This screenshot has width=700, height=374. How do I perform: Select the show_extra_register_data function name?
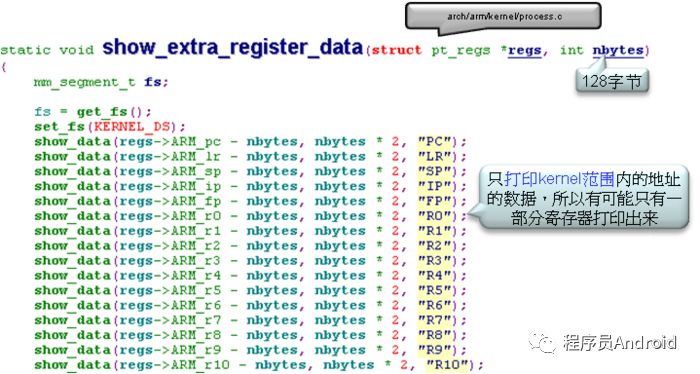coord(232,47)
